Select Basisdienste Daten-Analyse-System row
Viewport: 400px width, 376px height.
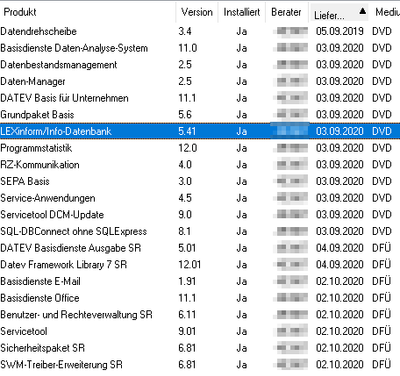point(200,48)
